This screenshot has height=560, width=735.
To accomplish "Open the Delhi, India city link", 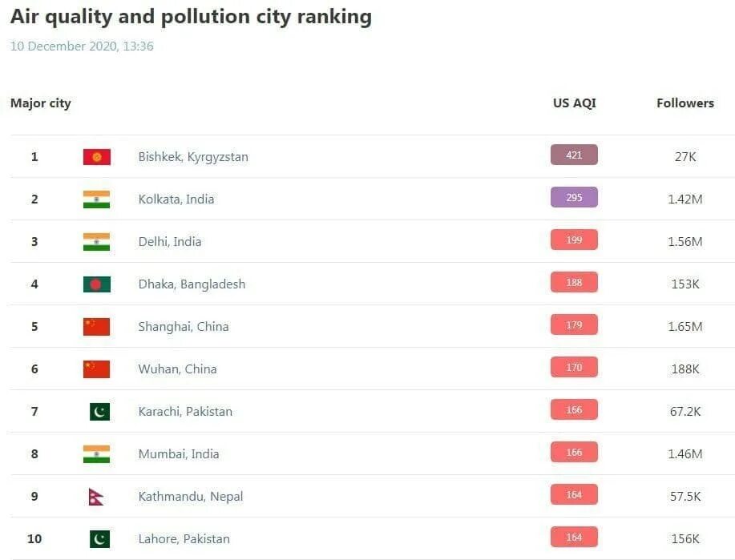I will coord(170,242).
